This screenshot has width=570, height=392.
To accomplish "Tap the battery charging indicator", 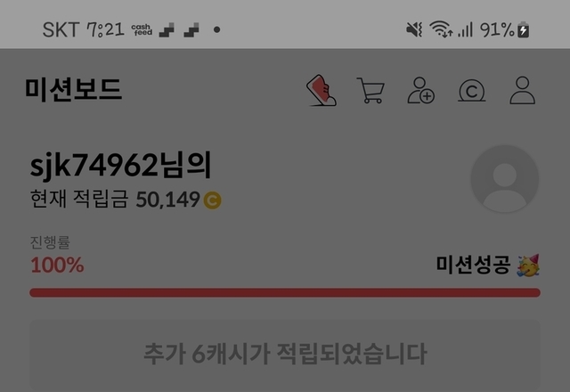I will (x=524, y=29).
